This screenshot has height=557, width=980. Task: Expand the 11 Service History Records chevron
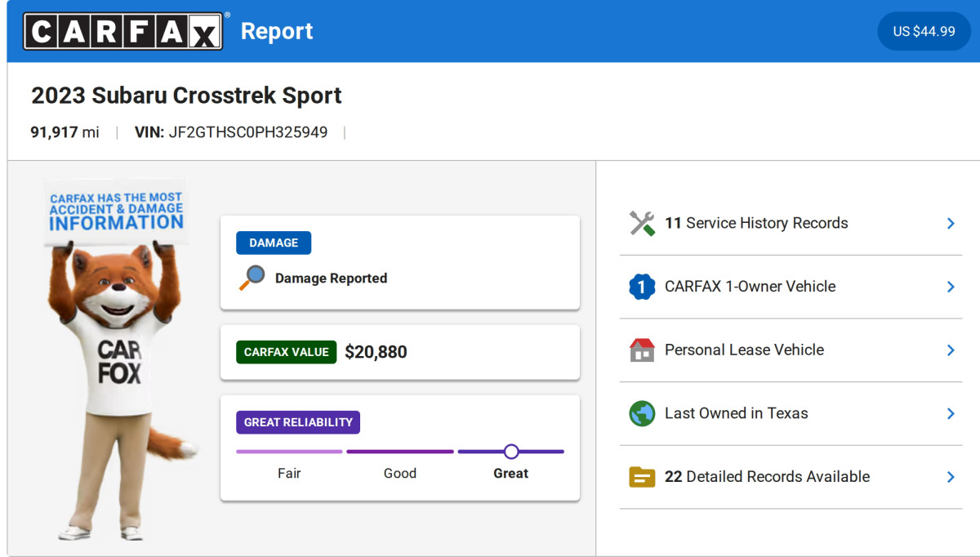(x=951, y=223)
